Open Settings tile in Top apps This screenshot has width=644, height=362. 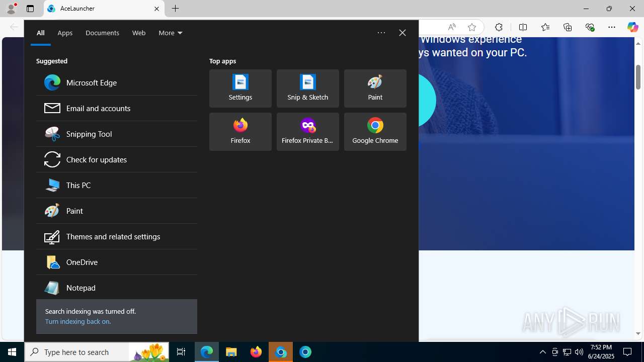tap(240, 88)
